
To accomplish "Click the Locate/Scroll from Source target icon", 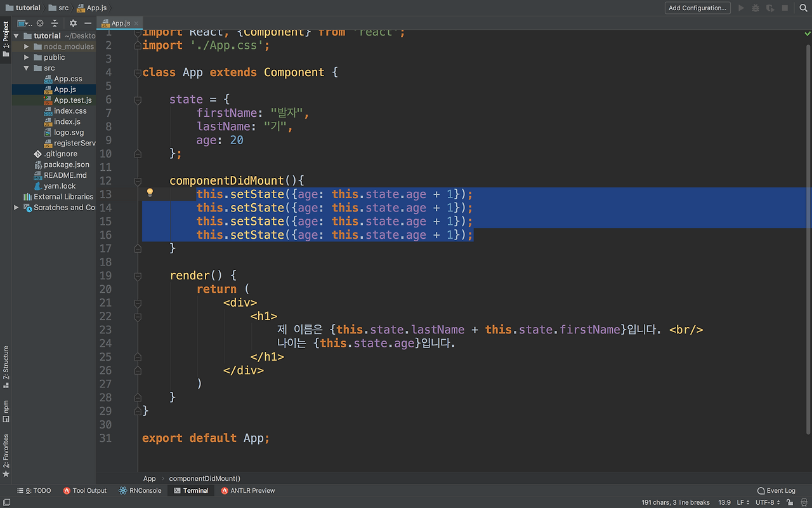I will (39, 23).
